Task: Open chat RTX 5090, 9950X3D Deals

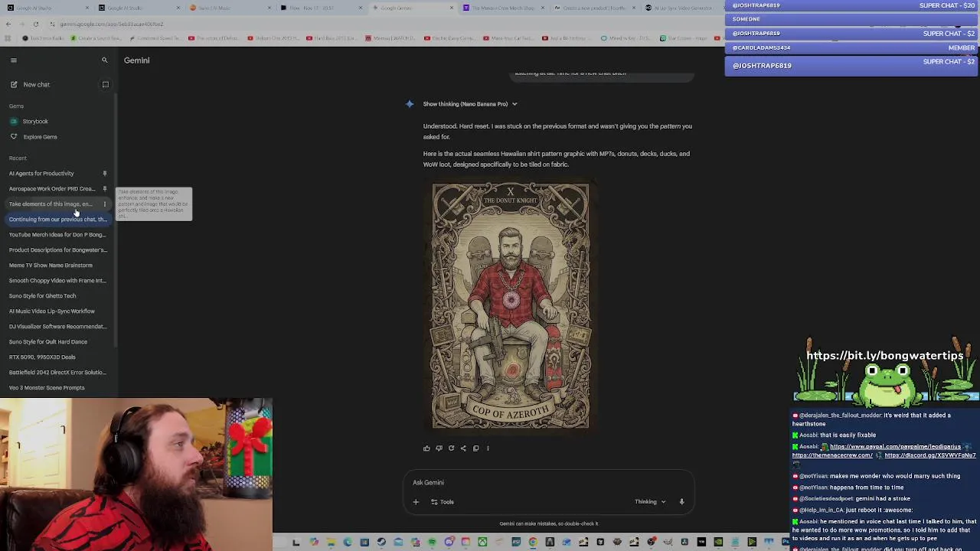Action: tap(42, 357)
